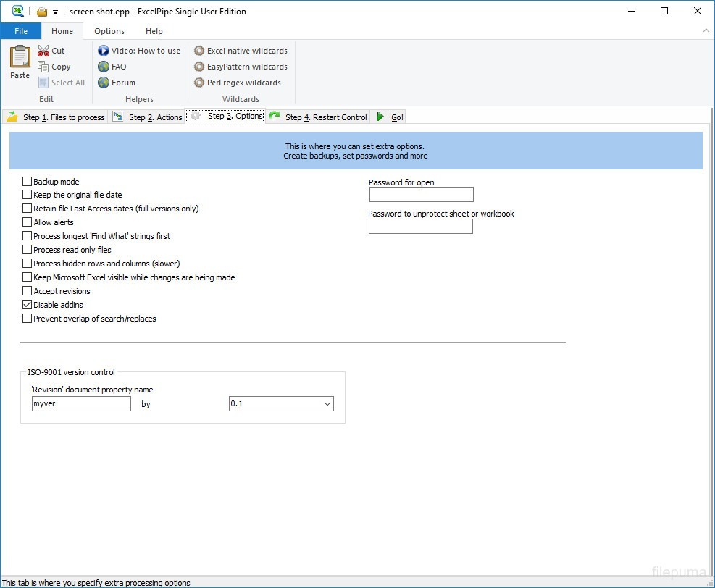Click the Revision document property name field
Viewport: 715px width, 588px height.
[x=81, y=404]
